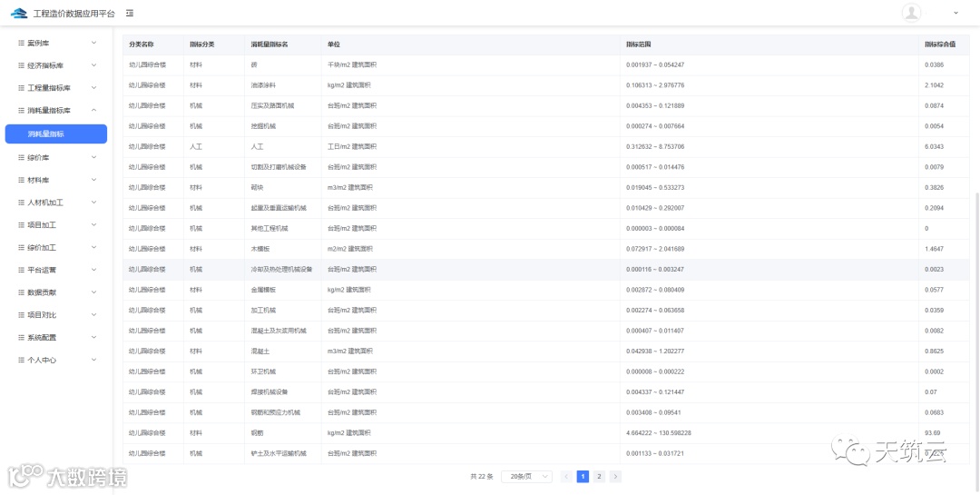Collapse the 消耗量指标库 menu chevron
The height and width of the screenshot is (495, 980).
pos(93,110)
